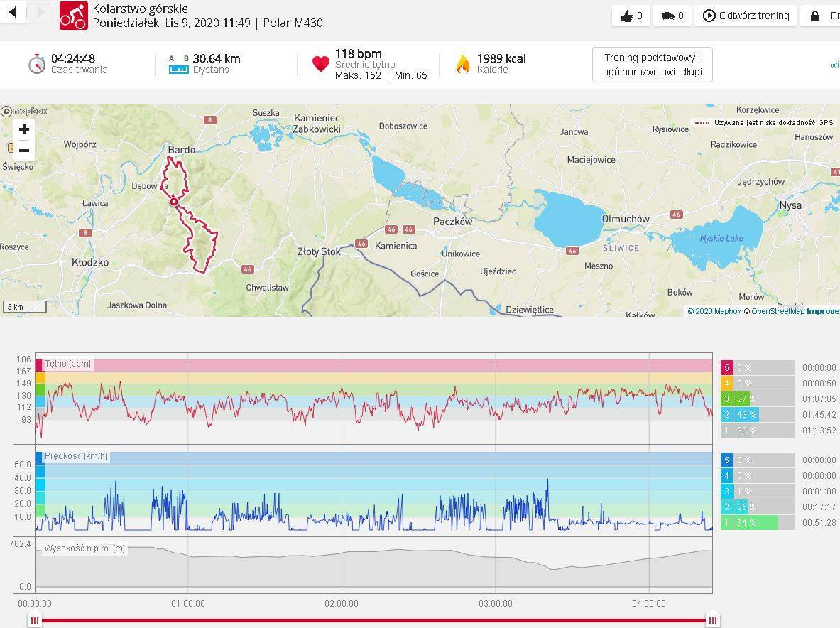Click the Tętno [bpm] chart label
This screenshot has width=840, height=628.
[67, 364]
